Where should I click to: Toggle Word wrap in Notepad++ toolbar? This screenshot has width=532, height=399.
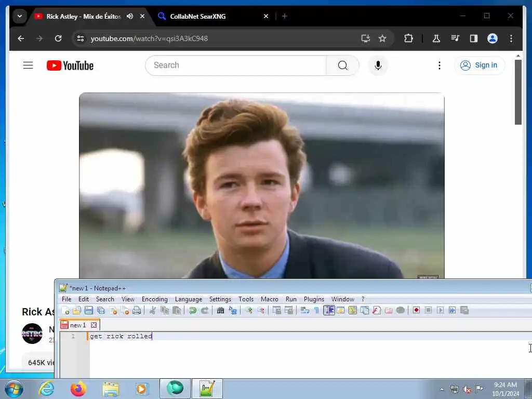[304, 311]
